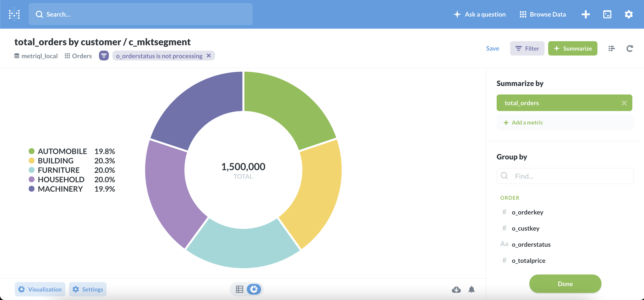Screen dimensions: 644x300
Task: Open the native SQL query editor icon
Action: coord(607,14)
